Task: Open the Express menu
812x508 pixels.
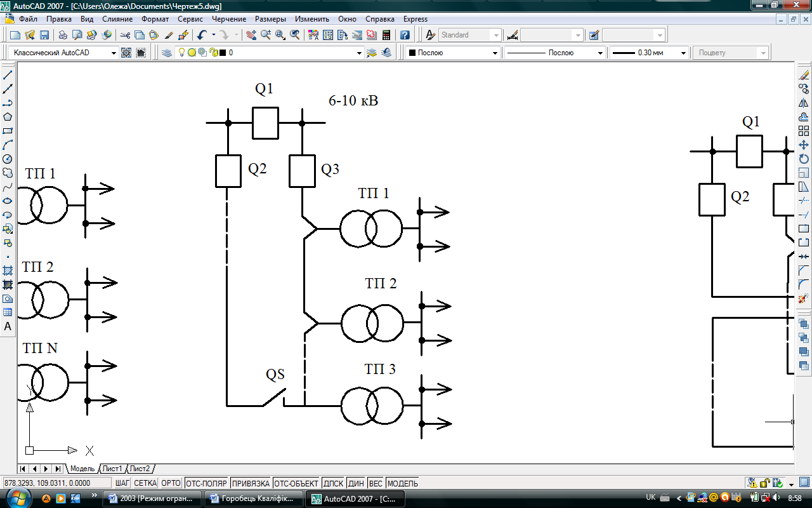Action: 416,19
